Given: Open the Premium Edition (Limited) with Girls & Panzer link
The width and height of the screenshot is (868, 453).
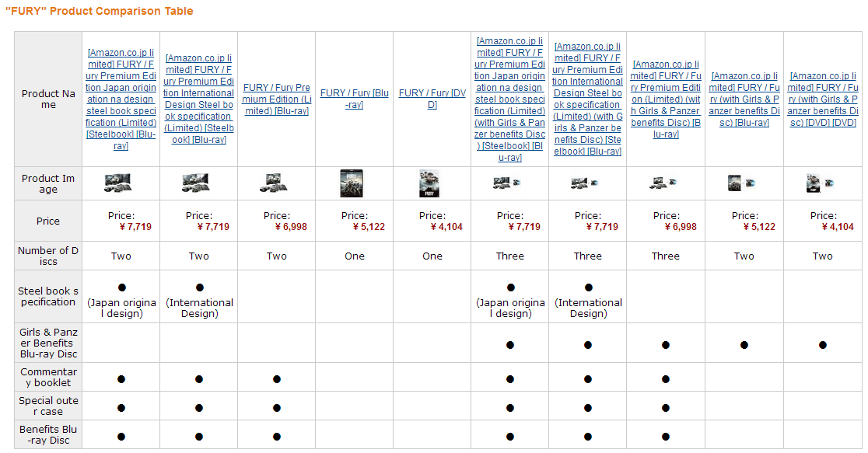Looking at the screenshot, I should 666,99.
